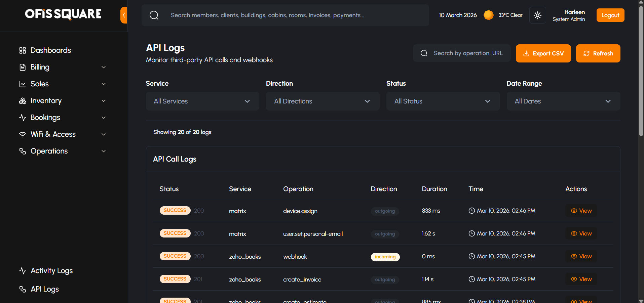Click the Ofis Square logo
This screenshot has height=303, width=644.
click(63, 14)
